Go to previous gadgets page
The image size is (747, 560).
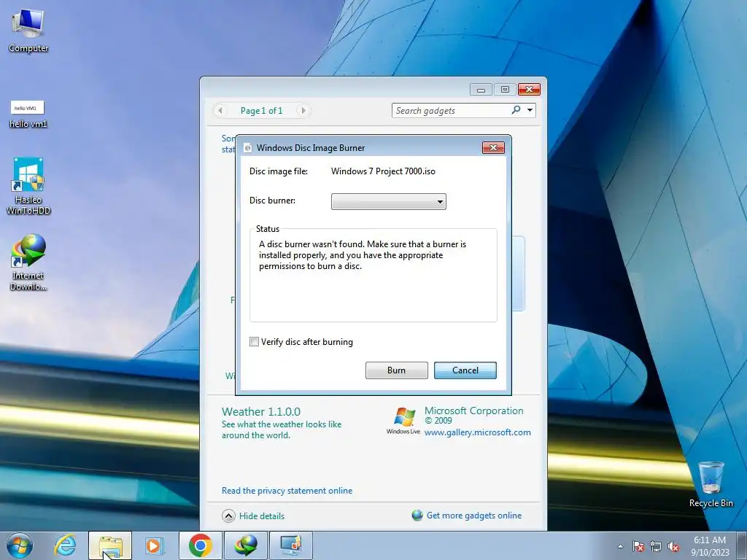(220, 111)
